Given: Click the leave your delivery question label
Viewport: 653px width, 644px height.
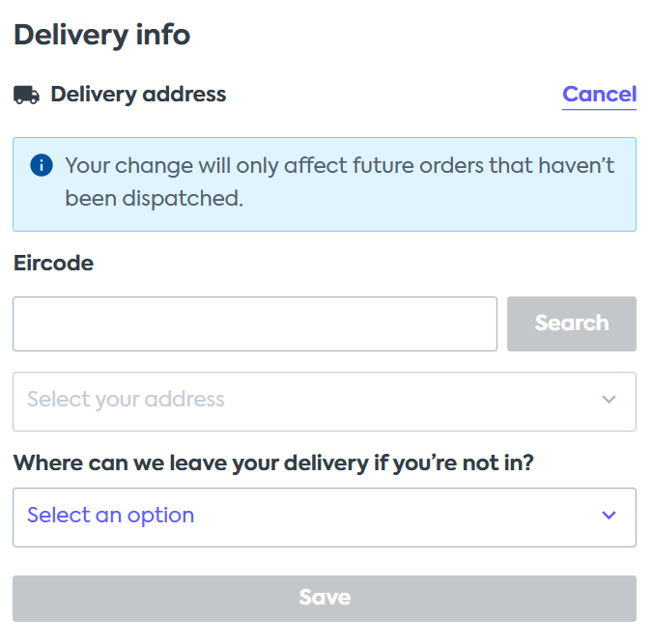Looking at the screenshot, I should pos(273,462).
